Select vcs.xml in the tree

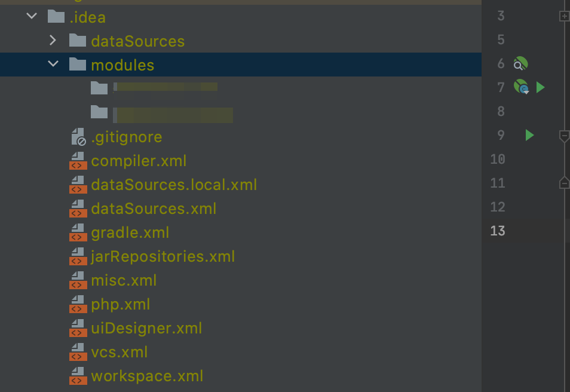pos(119,352)
